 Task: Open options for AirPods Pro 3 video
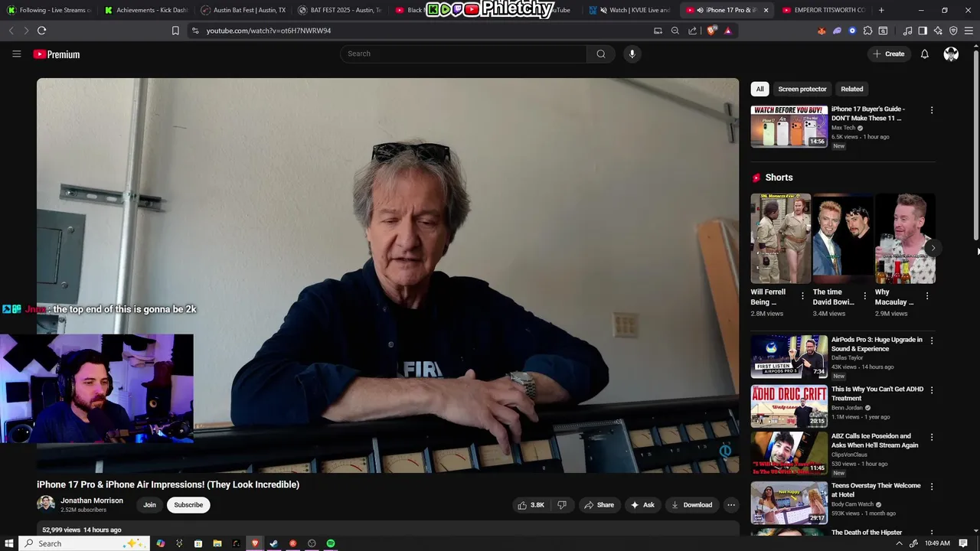pos(932,341)
